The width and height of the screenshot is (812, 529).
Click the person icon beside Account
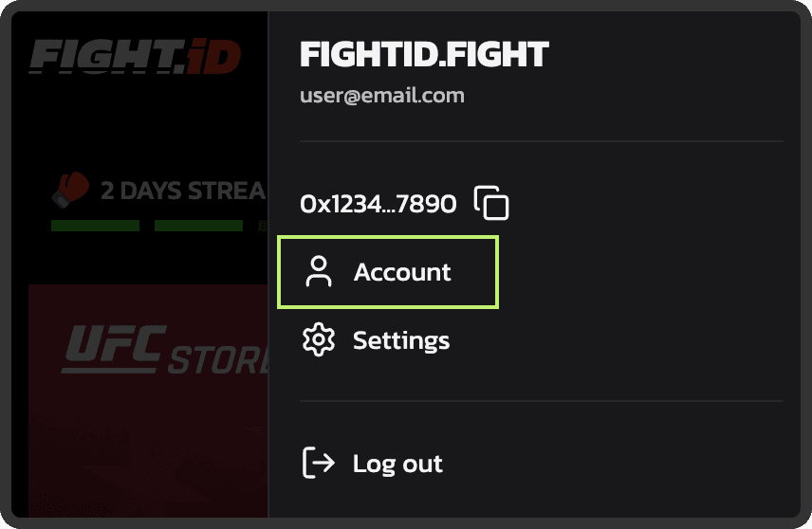pyautogui.click(x=319, y=272)
